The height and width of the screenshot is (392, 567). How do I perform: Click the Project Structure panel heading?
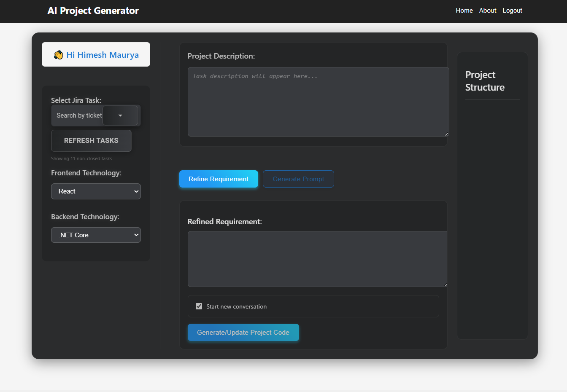[x=485, y=81]
